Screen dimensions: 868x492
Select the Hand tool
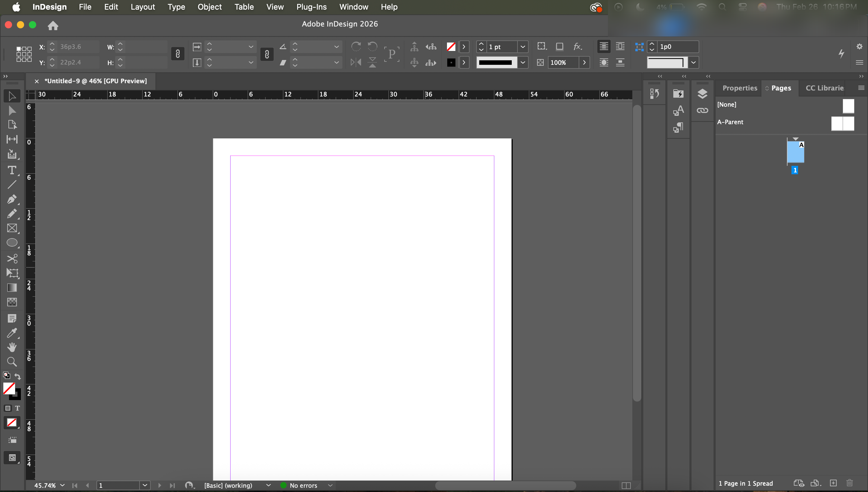12,347
